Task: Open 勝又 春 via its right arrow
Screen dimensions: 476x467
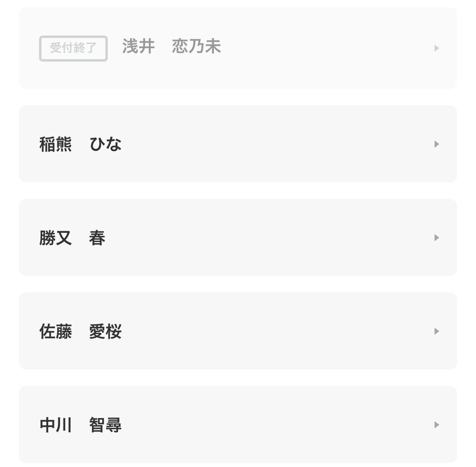Action: [436, 238]
